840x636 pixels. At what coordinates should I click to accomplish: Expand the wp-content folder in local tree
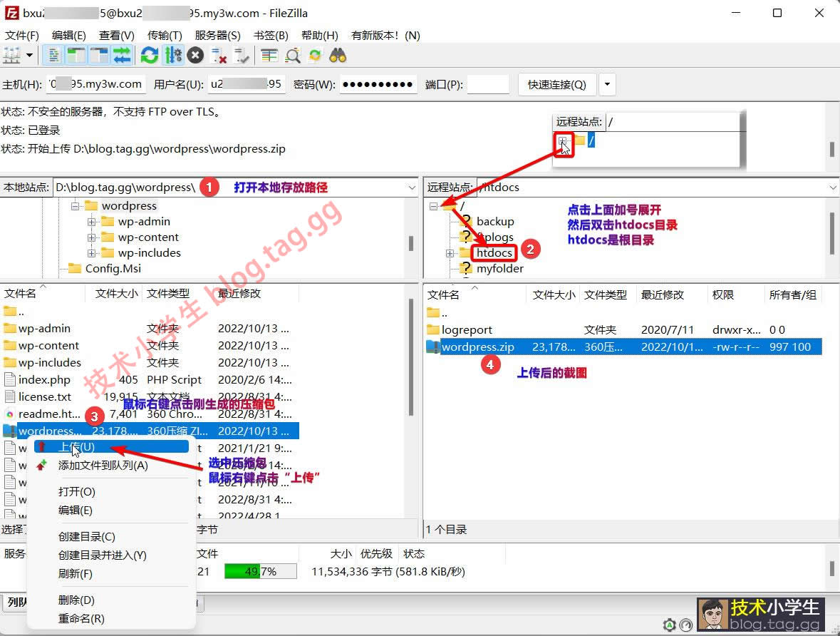coord(91,237)
